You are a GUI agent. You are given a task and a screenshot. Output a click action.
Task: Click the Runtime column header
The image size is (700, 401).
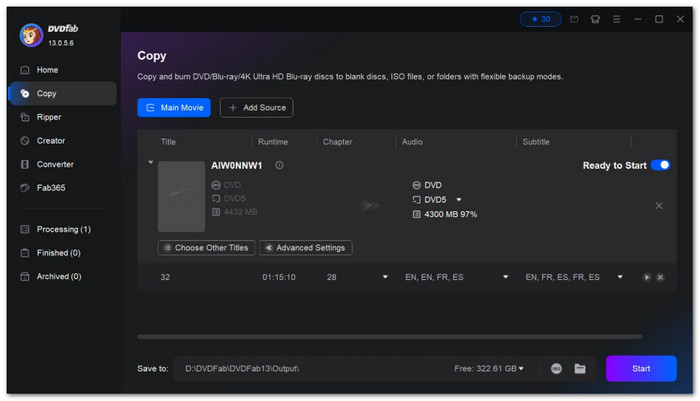(273, 142)
